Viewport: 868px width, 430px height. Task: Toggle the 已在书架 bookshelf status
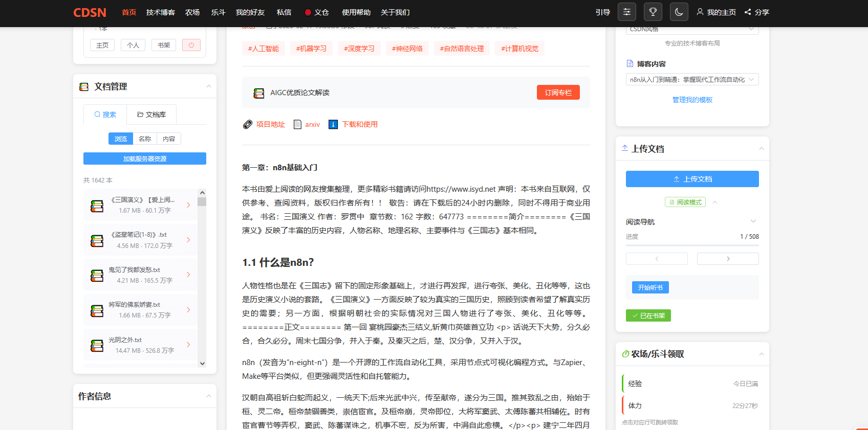[x=648, y=315]
